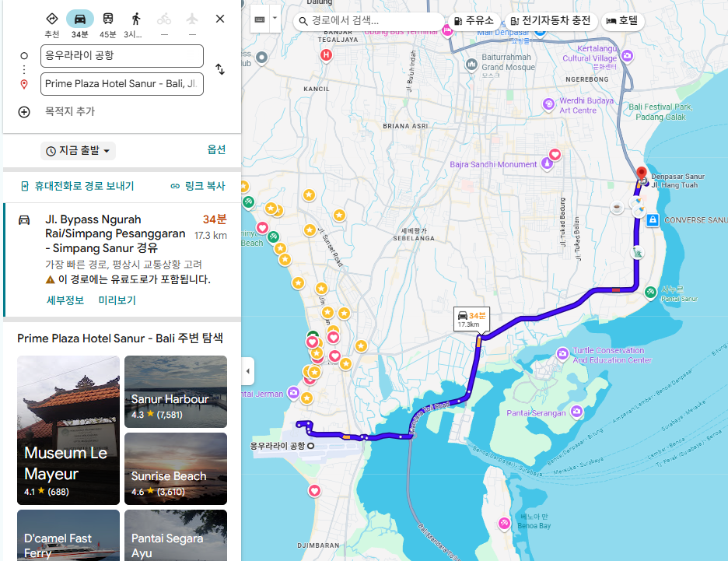Click the Werdhi Budaya Art Centre marker

click(x=548, y=104)
